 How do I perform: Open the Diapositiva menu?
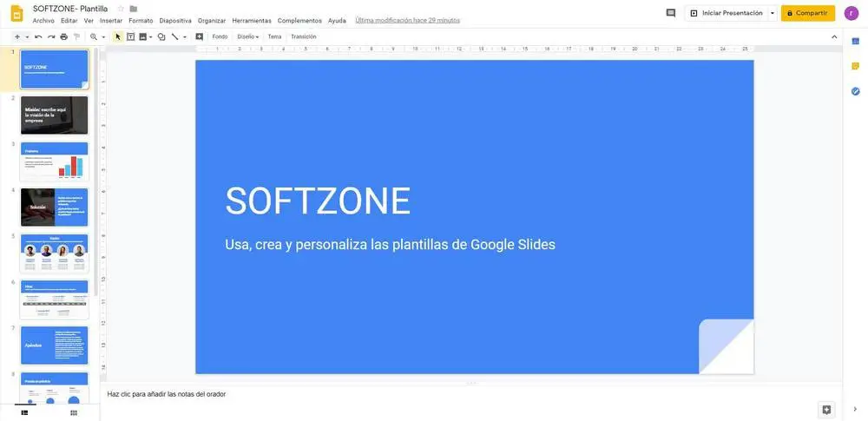(175, 21)
